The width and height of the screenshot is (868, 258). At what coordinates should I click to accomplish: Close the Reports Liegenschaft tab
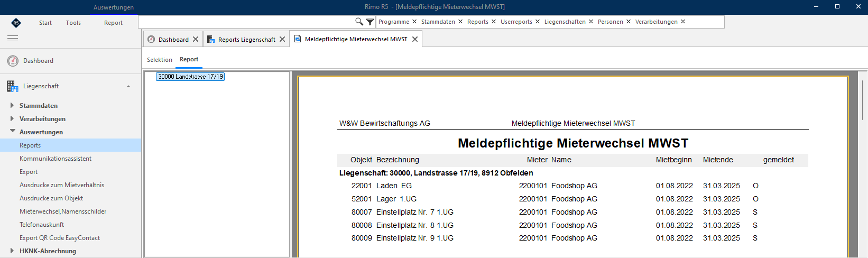282,39
